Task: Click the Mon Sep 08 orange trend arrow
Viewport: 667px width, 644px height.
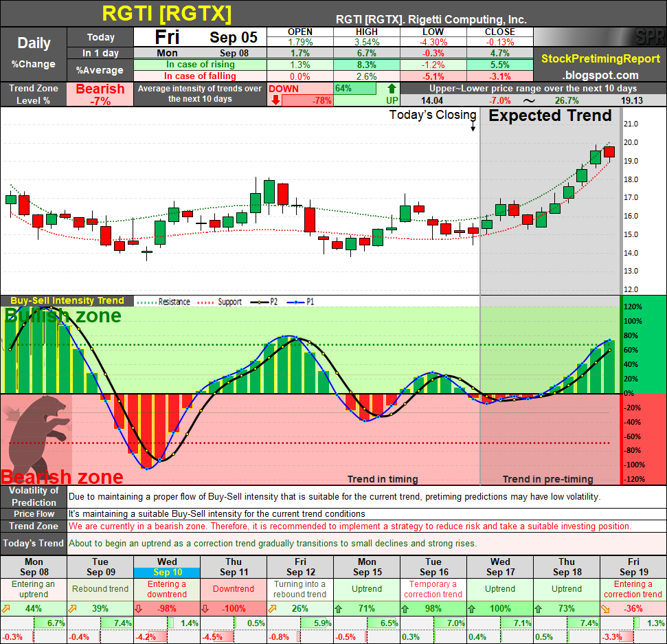Action: click(x=6, y=609)
